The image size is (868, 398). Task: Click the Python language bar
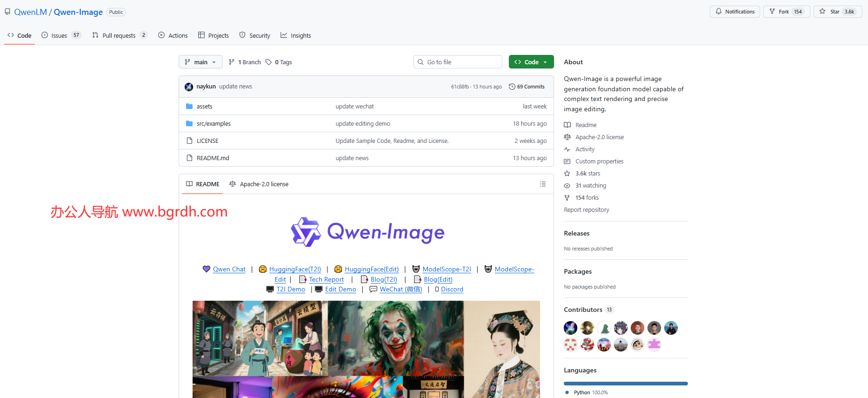click(x=626, y=384)
